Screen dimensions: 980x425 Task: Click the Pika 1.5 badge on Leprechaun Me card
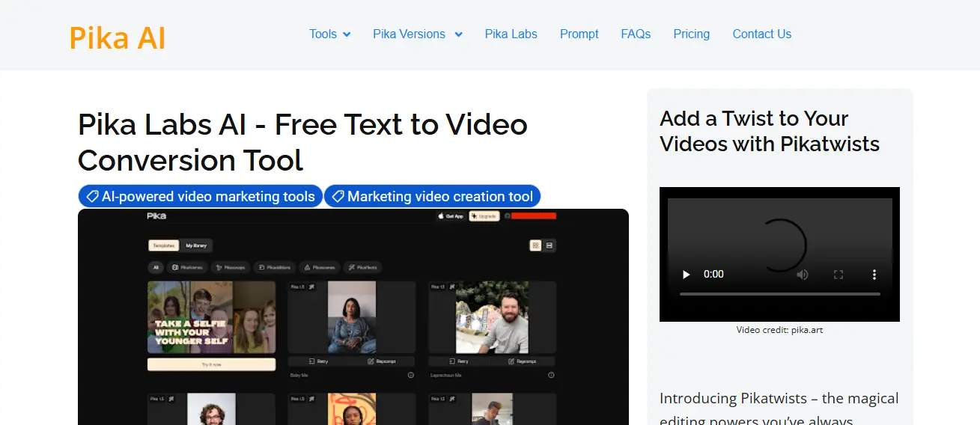[438, 287]
